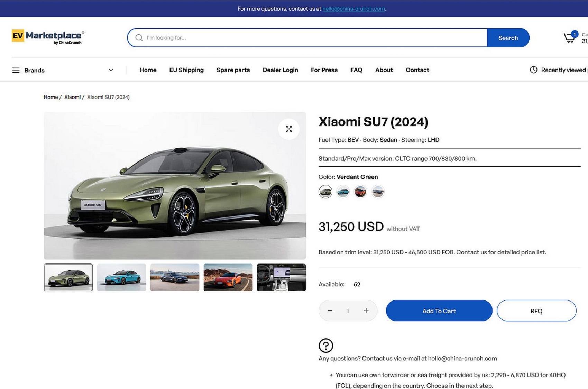588x389 pixels.
Task: Go to the Spare parts page
Action: [x=233, y=70]
